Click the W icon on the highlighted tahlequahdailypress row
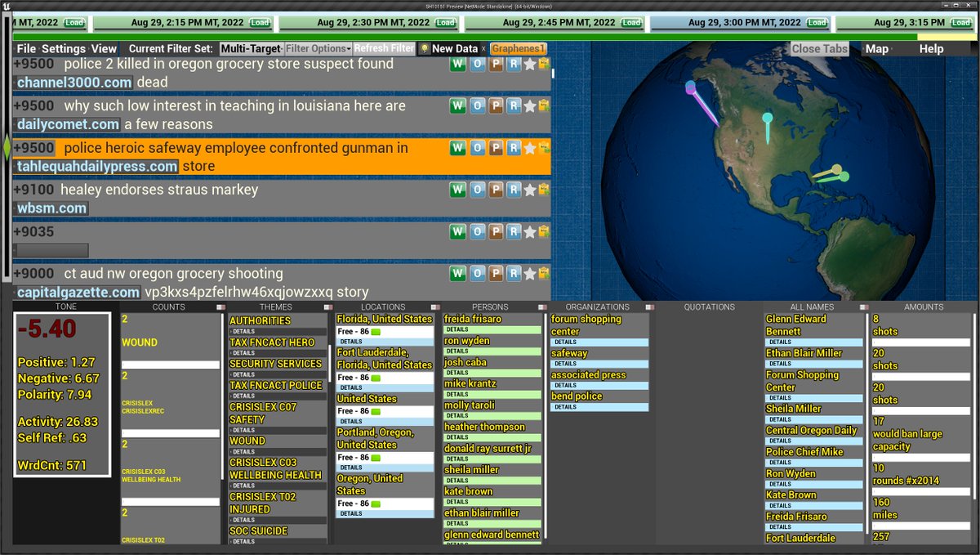Image resolution: width=980 pixels, height=555 pixels. click(x=457, y=148)
